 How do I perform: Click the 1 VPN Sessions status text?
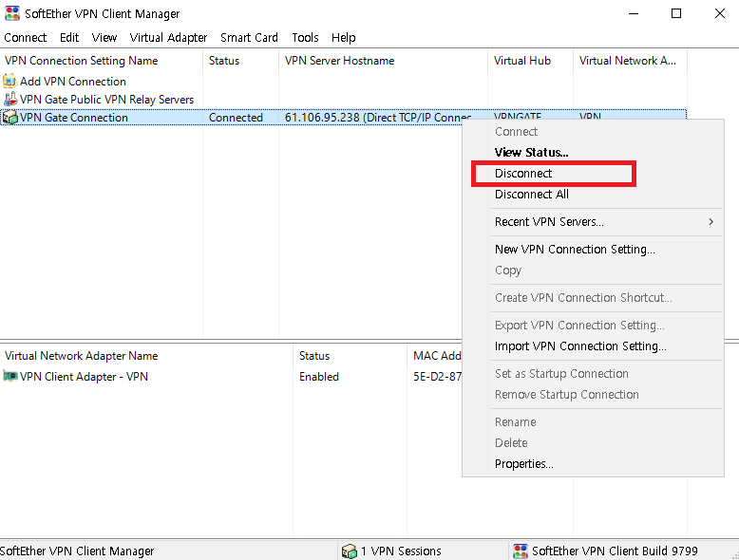(401, 551)
